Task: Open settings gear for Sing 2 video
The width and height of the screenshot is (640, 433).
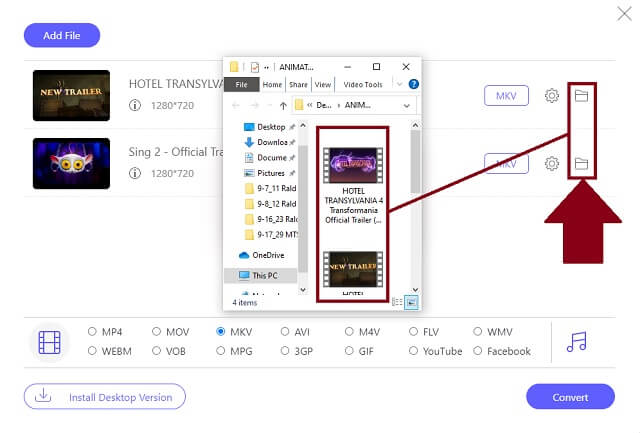Action: (551, 164)
